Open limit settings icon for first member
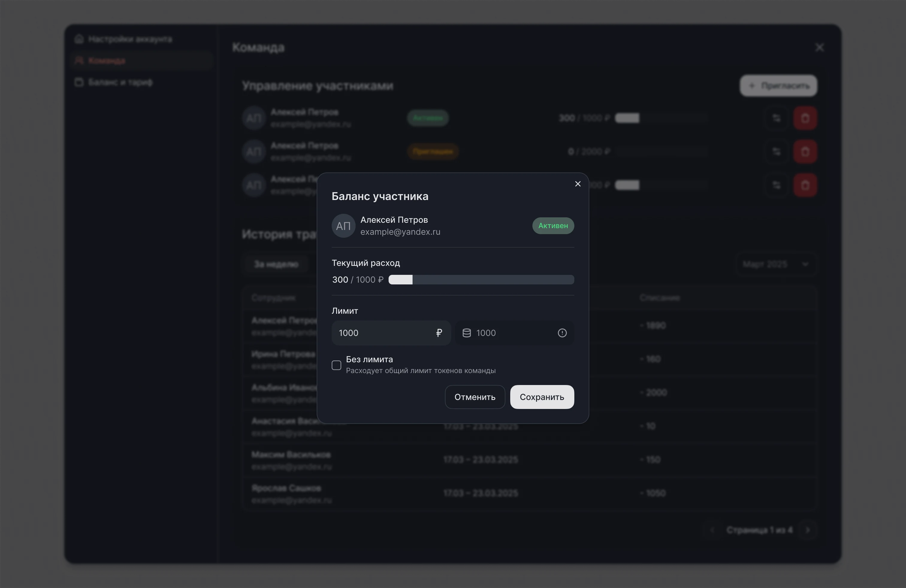This screenshot has height=588, width=906. point(776,118)
